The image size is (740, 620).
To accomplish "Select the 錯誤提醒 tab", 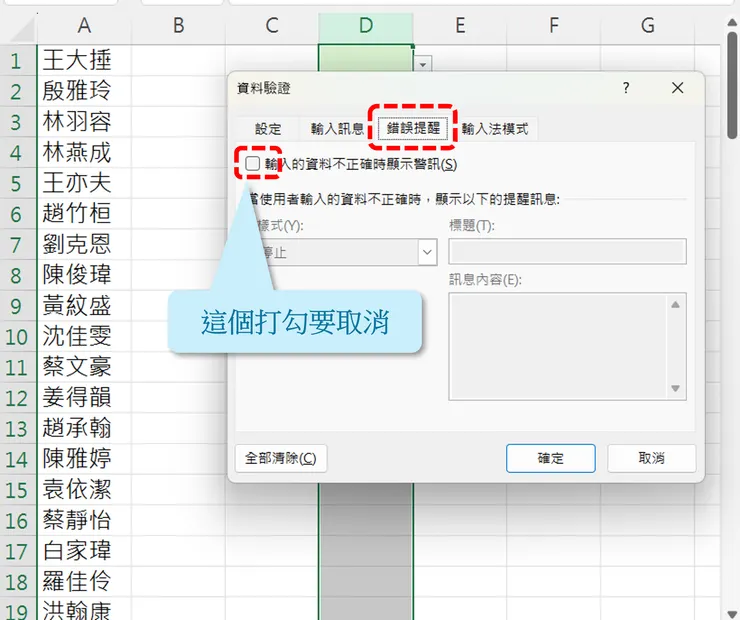I will 413,128.
